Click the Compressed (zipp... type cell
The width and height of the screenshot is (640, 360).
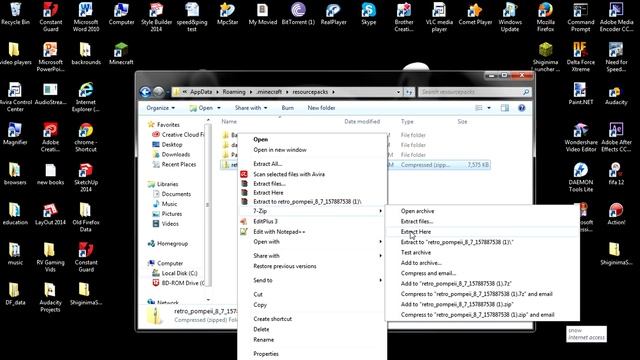[425, 165]
